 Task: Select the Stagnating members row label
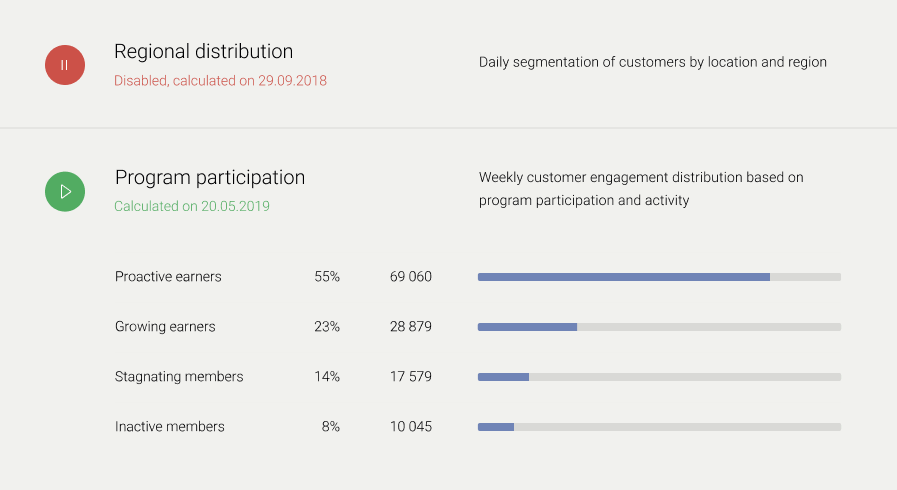point(179,377)
